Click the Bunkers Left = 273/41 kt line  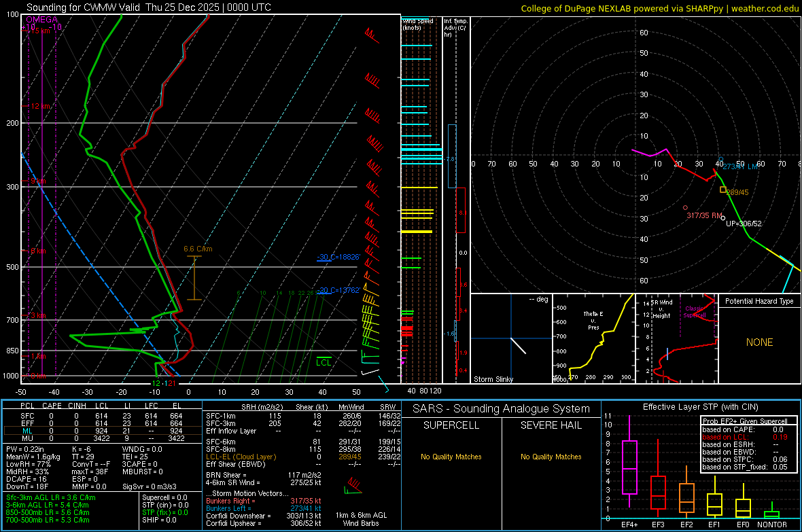[264, 508]
